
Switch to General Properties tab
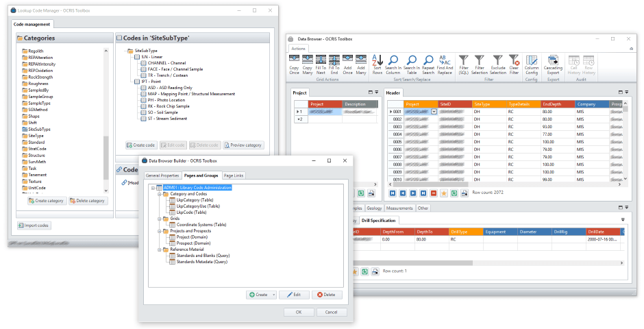[x=162, y=176]
